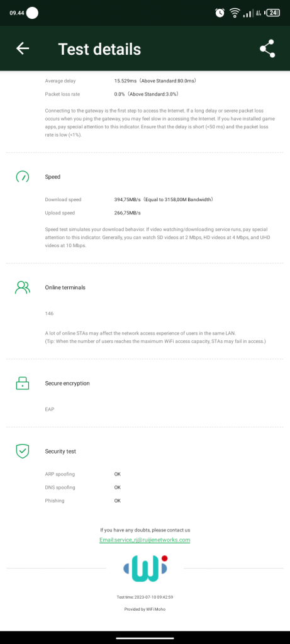Viewport: 290px width, 644px height.
Task: Tap the Online terminals people icon
Action: point(23,287)
